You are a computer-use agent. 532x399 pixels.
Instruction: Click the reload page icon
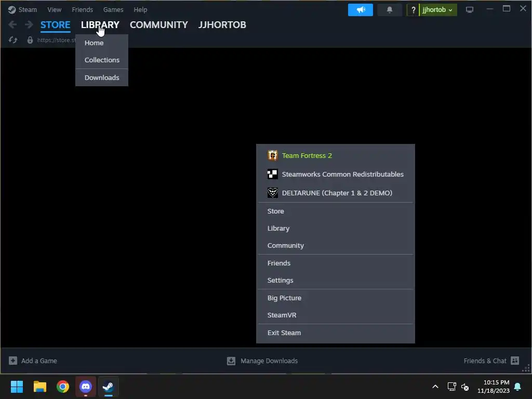tap(13, 40)
